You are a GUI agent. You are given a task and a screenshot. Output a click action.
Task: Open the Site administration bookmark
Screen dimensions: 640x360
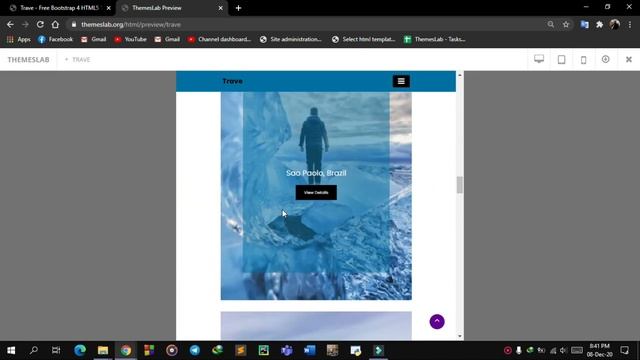[291, 39]
